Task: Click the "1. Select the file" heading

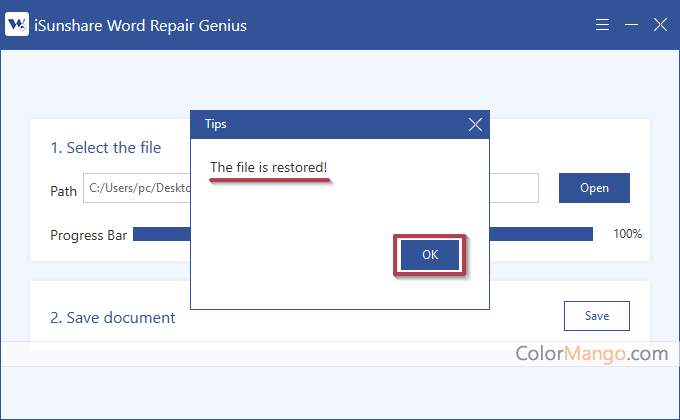Action: tap(106, 148)
